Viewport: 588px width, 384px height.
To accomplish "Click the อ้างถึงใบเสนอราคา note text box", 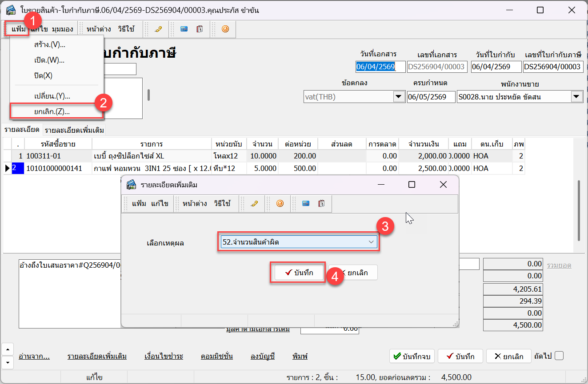I will 70,294.
